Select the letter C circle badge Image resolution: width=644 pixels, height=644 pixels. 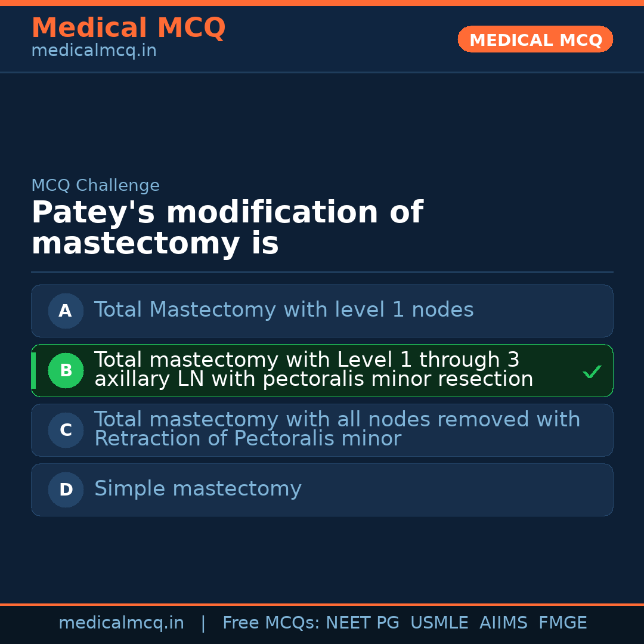tap(66, 430)
